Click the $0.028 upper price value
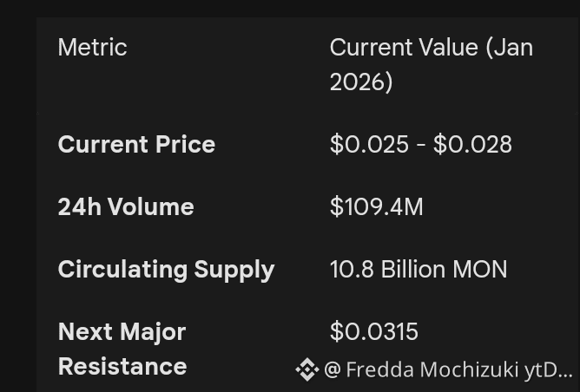The height and width of the screenshot is (392, 580). (x=472, y=144)
